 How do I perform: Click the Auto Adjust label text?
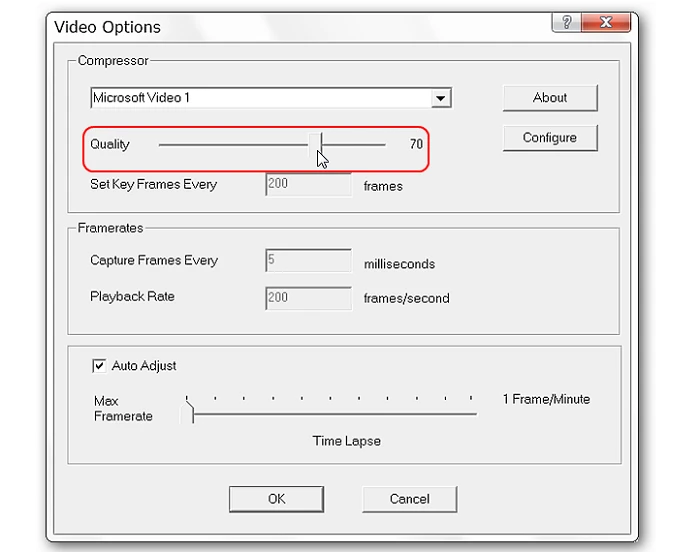(x=144, y=366)
